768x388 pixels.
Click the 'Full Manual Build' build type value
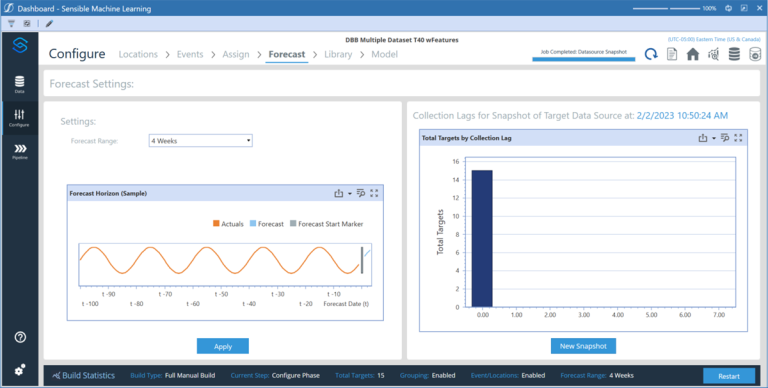point(190,376)
